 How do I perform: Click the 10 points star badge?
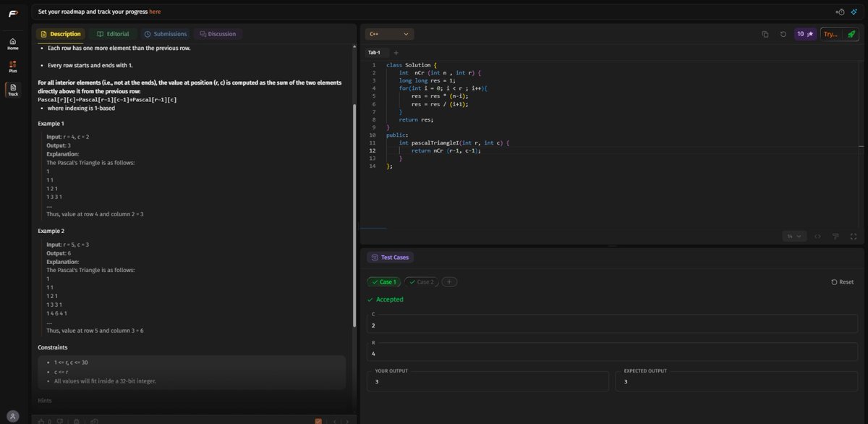click(x=805, y=34)
